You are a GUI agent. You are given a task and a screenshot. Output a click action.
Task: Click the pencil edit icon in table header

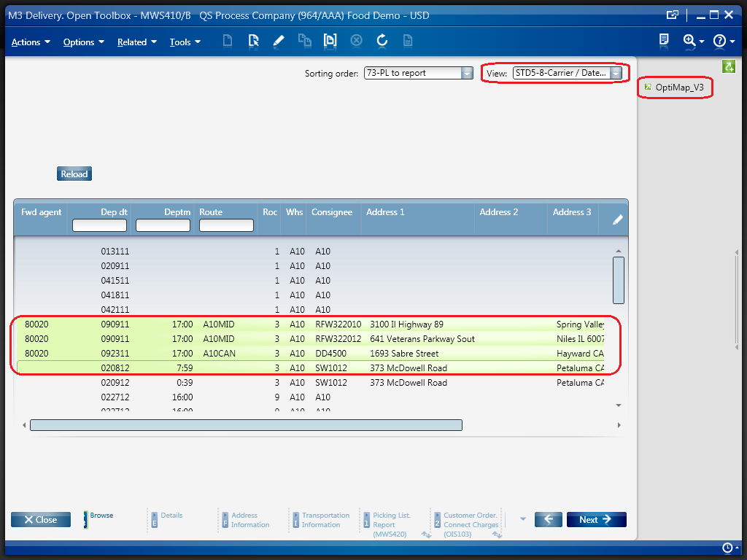pos(617,219)
